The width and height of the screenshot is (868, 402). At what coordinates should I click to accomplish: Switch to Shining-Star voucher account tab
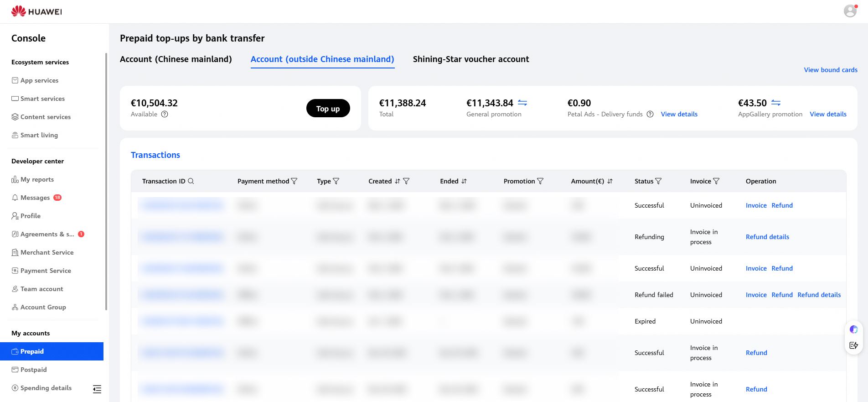pyautogui.click(x=471, y=59)
